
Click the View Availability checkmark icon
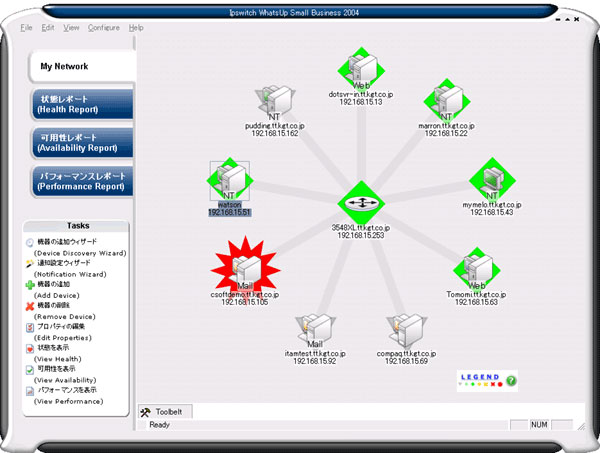(x=30, y=370)
